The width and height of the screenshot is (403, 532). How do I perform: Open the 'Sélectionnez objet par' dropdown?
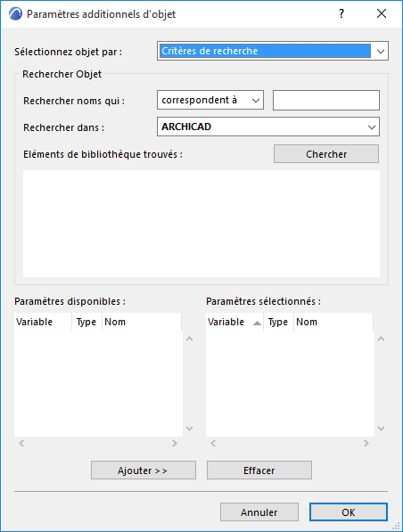(x=273, y=51)
